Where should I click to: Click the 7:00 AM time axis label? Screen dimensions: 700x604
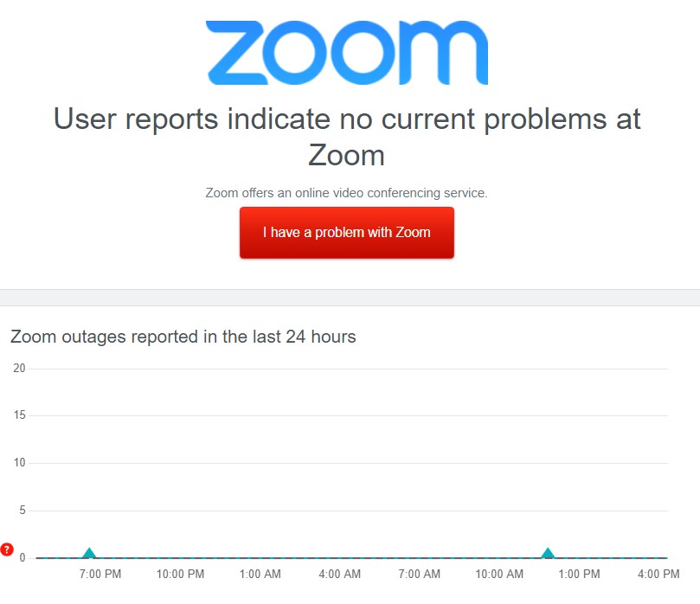coord(420,574)
